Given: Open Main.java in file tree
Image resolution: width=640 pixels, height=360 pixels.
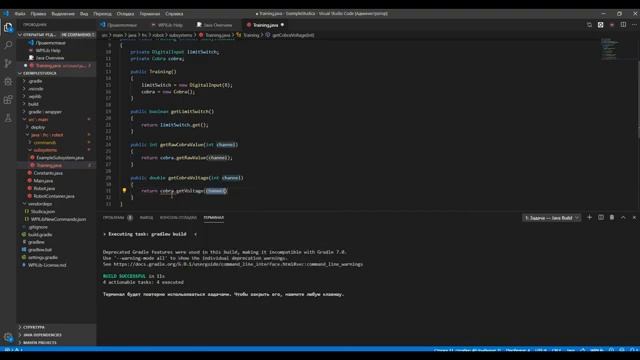Looking at the screenshot, I should (x=43, y=181).
